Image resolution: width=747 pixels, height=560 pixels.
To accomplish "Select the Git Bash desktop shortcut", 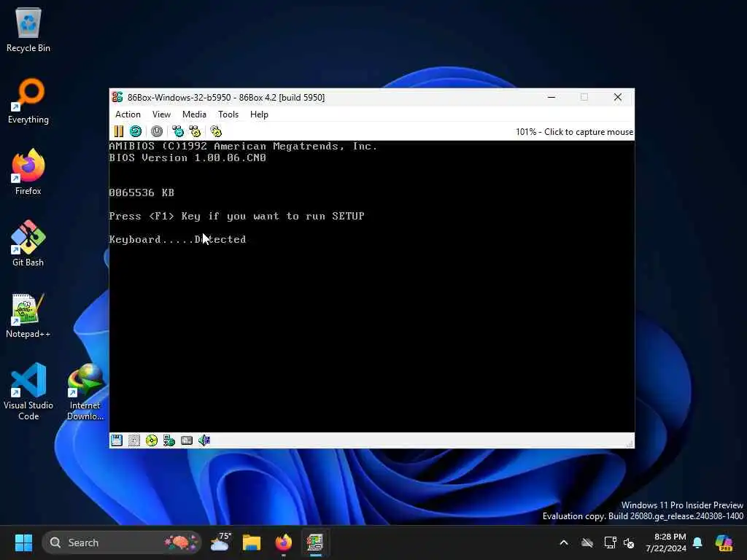I will pos(28,244).
